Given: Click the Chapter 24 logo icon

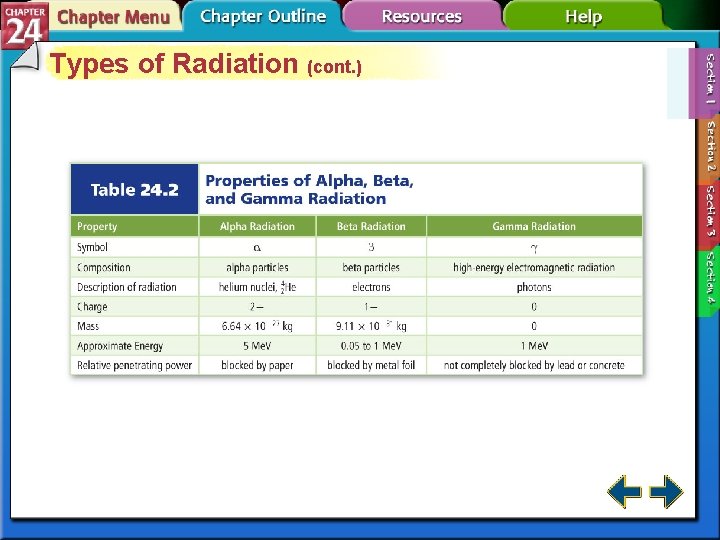Looking at the screenshot, I should pos(24,24).
